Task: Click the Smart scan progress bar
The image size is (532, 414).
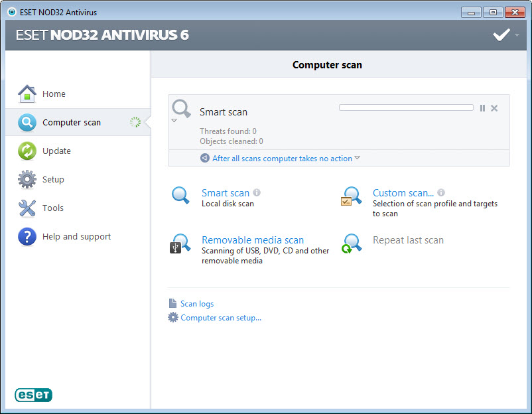Action: [406, 107]
